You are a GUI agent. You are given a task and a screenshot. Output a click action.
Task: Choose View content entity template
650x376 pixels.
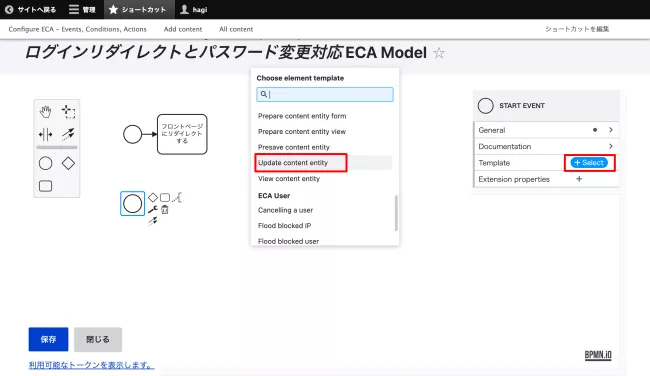(289, 179)
